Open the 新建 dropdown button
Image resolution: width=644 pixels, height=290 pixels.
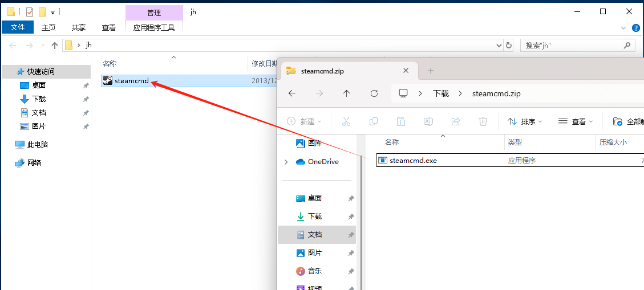coord(304,121)
